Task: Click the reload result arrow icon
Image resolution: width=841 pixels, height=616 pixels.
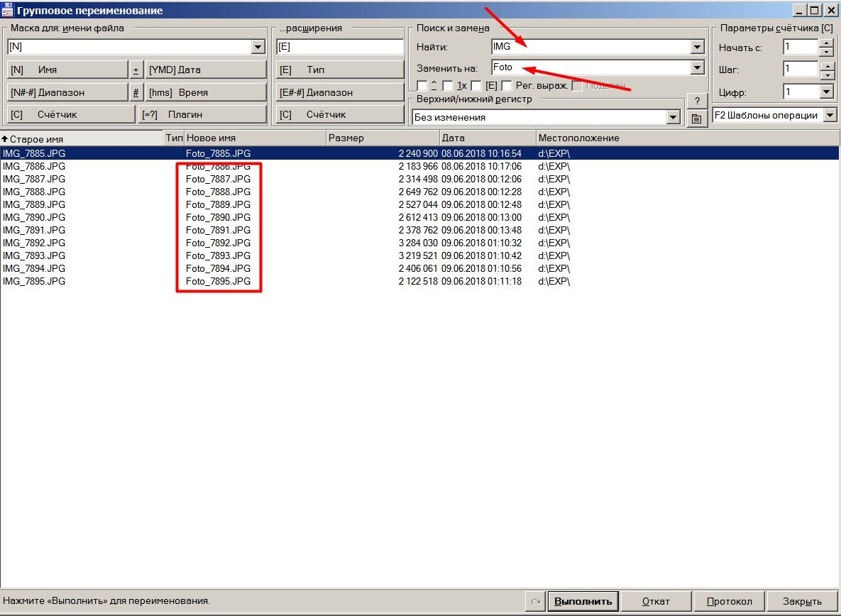Action: 535,601
